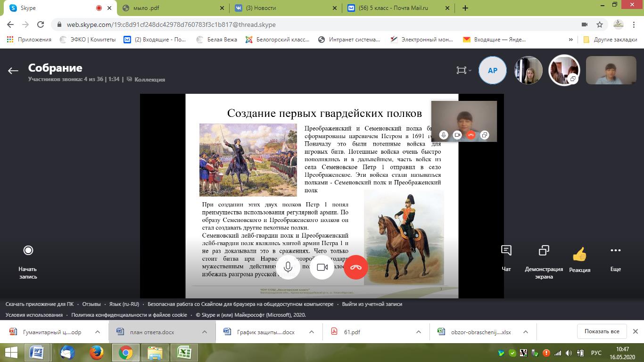Select the AP participant avatar
The height and width of the screenshot is (362, 644).
coord(492,70)
